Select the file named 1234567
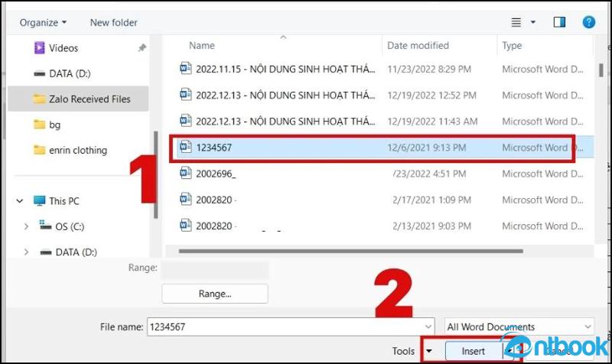The width and height of the screenshot is (612, 364). [386, 148]
